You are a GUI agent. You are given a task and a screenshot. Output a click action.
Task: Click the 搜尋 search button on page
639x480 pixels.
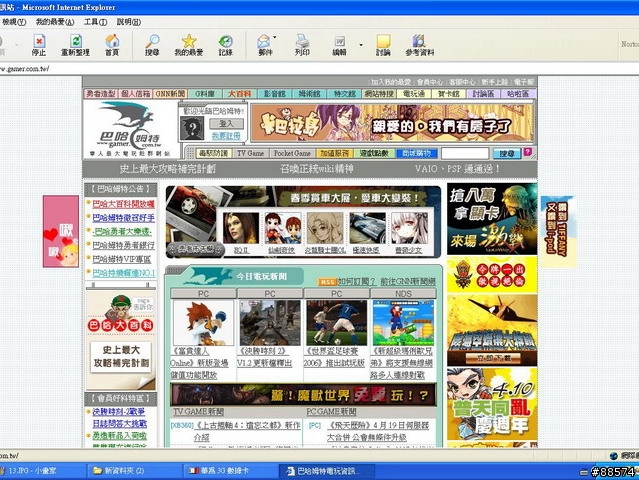click(507, 154)
